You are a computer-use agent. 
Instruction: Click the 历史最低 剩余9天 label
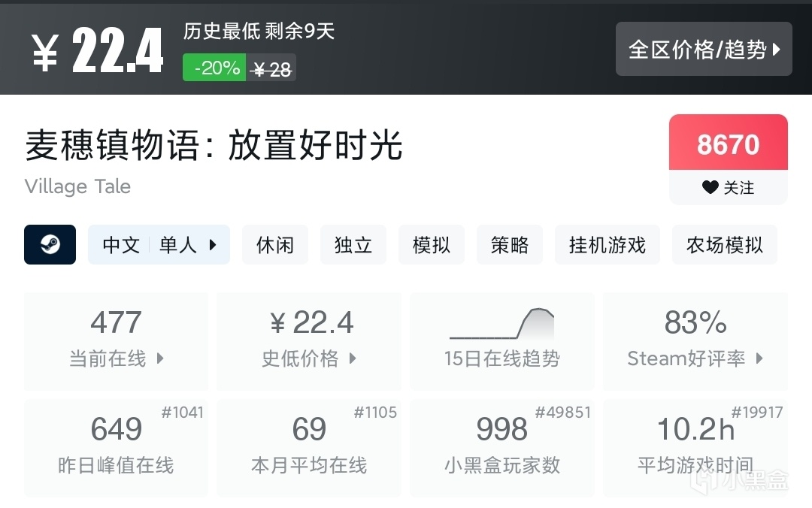click(259, 31)
